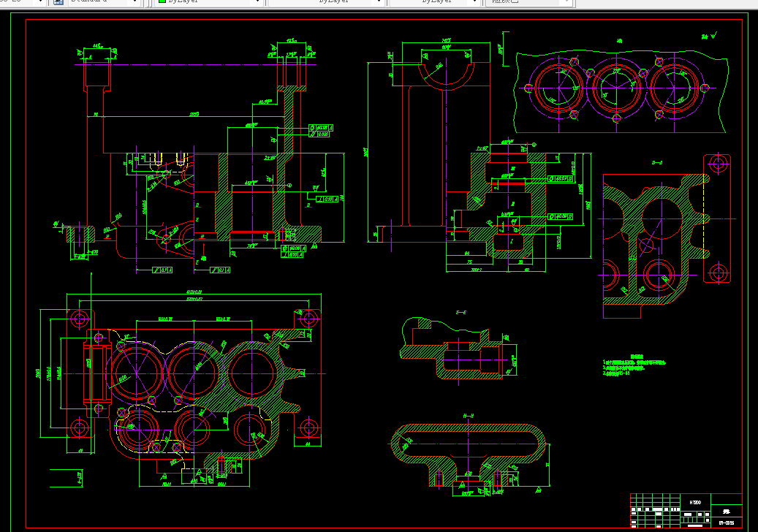Select the HT200 material text in title block
Screen dimensions: 758x532
click(x=695, y=503)
